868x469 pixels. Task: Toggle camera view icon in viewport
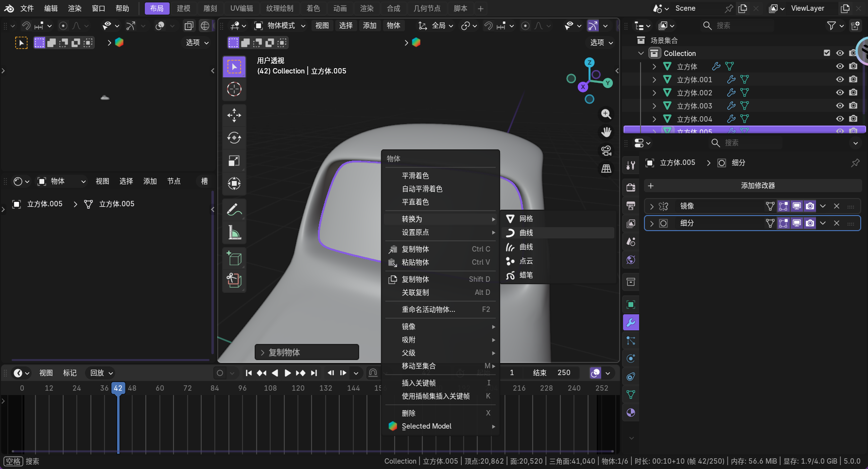[606, 150]
